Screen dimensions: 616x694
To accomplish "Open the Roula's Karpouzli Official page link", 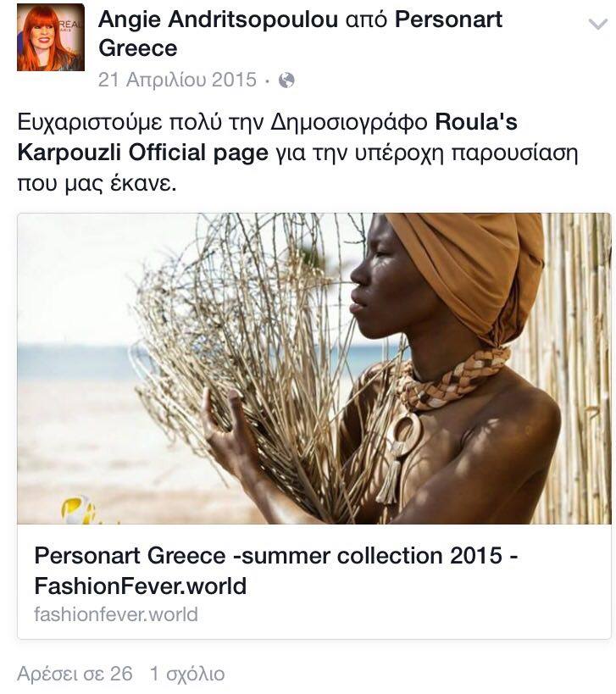I will 267,137.
